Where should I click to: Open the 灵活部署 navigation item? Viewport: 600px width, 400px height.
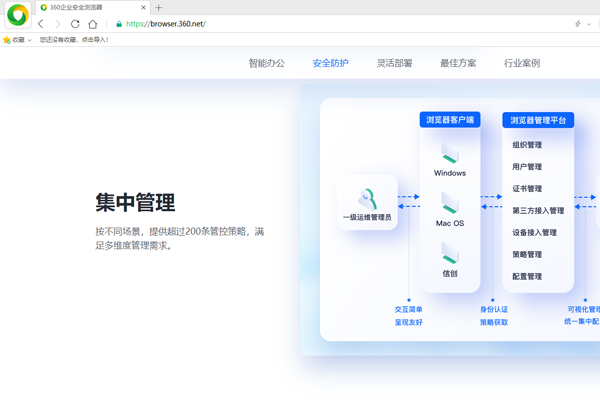[394, 63]
